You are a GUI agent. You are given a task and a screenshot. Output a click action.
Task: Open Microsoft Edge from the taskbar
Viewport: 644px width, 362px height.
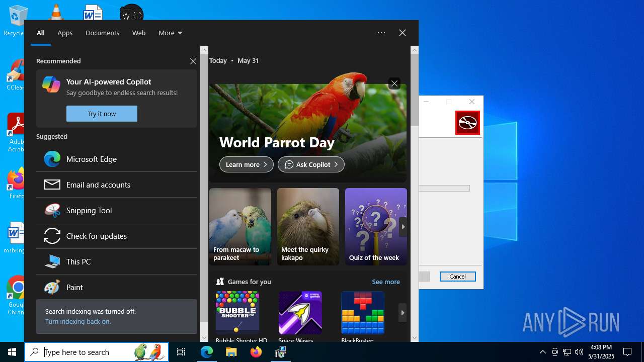click(x=207, y=352)
